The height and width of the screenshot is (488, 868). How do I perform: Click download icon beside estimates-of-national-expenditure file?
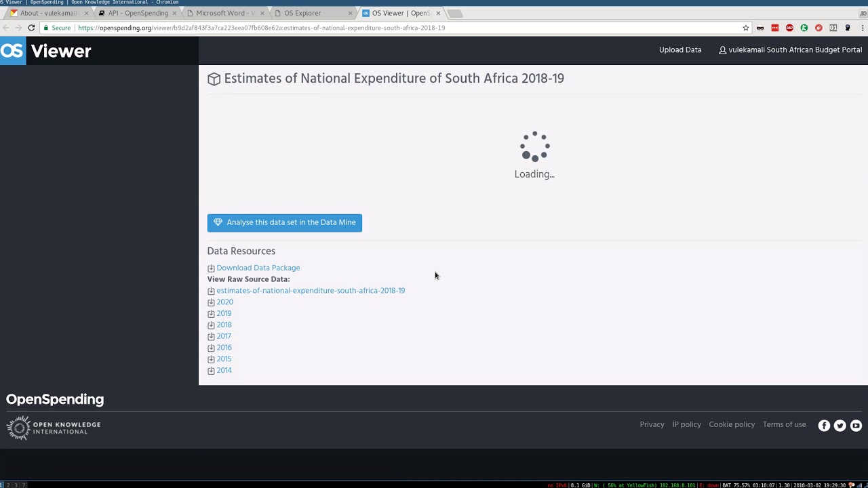point(211,291)
